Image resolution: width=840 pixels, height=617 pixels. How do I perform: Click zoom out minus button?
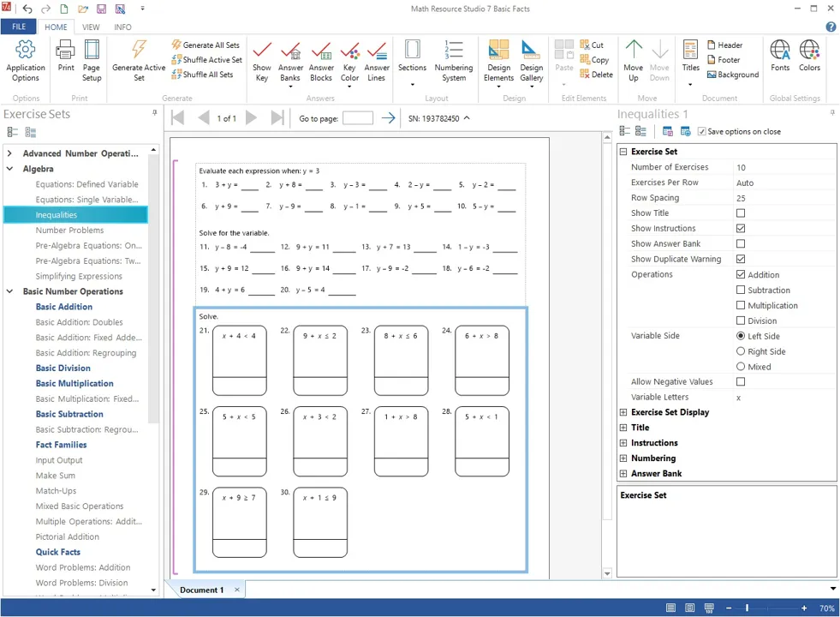click(729, 608)
